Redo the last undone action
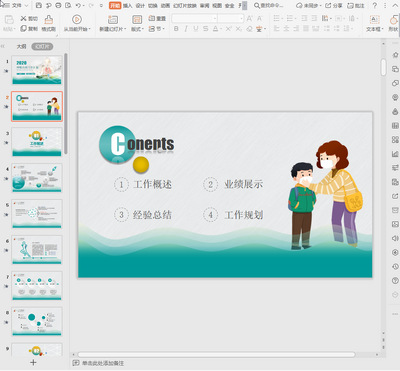 coord(91,5)
